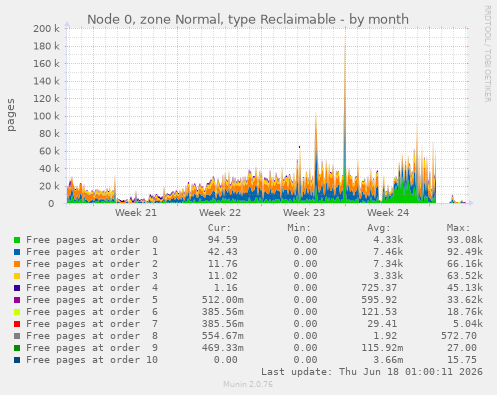The image size is (497, 395).
Task: Click average value 115.92m for order 9
Action: click(382, 348)
